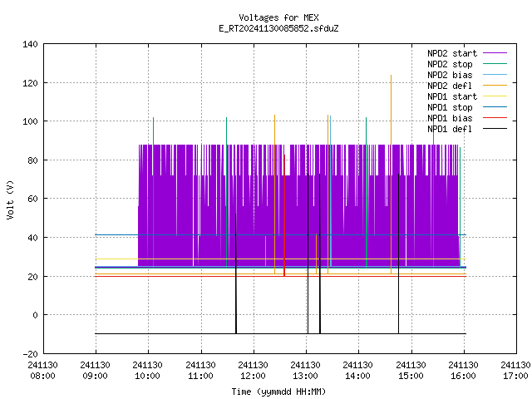
Task: Click the NPD2 bias legend label
Action: pos(450,75)
